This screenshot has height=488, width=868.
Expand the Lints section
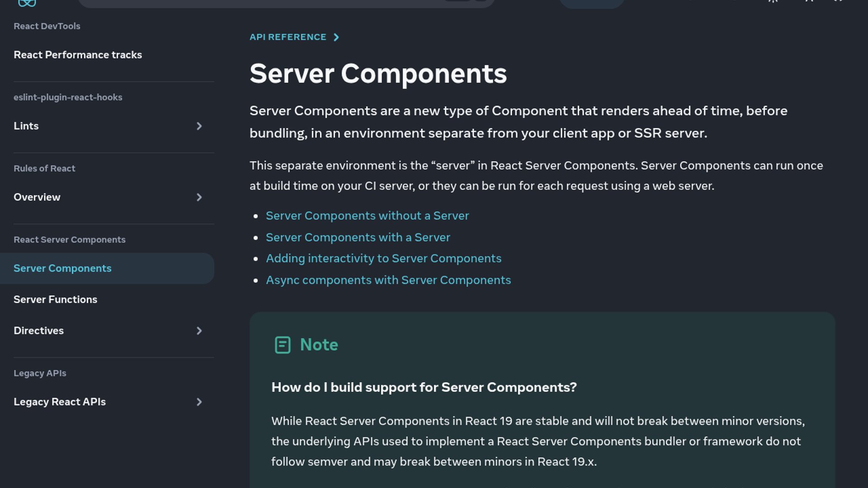pyautogui.click(x=199, y=126)
